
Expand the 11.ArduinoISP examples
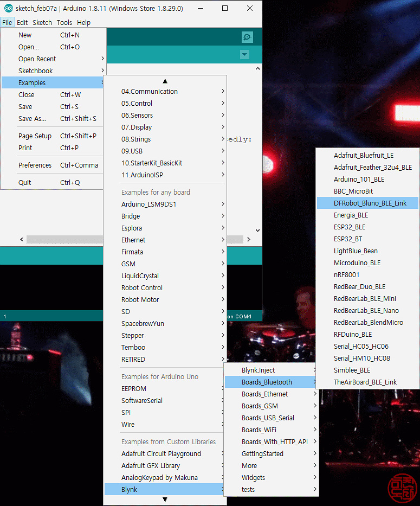pos(165,175)
